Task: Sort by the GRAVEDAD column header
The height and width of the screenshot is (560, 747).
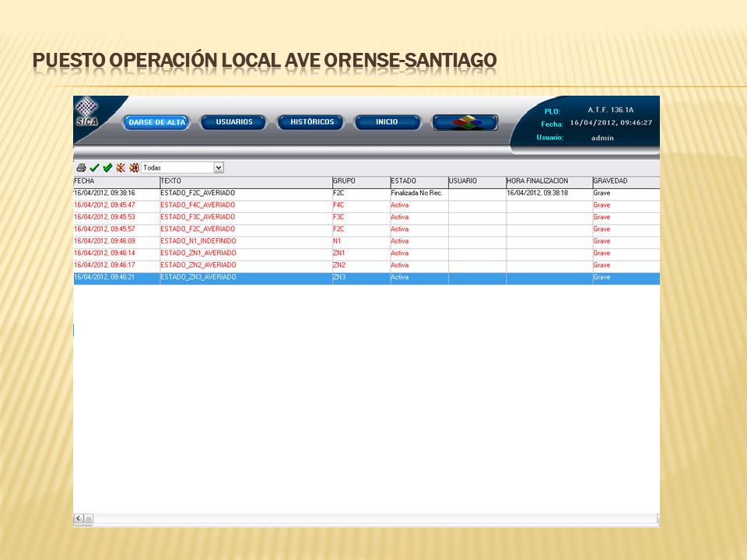Action: point(626,181)
